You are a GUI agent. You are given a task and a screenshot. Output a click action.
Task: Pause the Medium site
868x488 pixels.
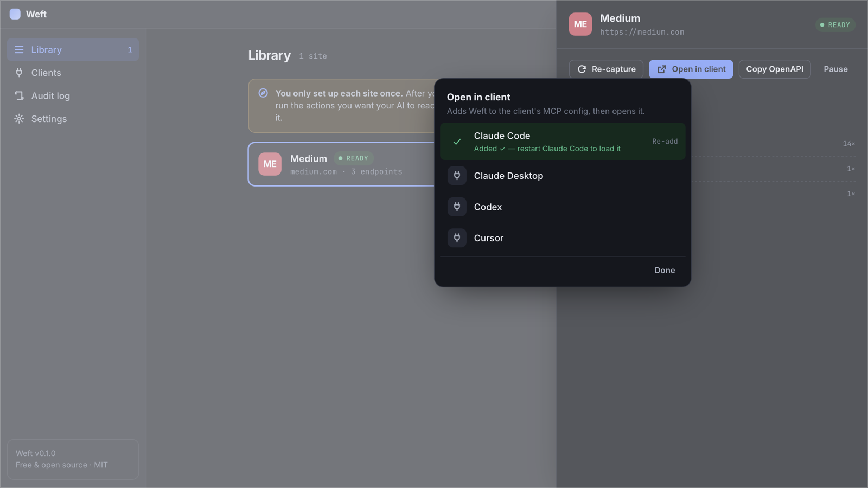coord(835,69)
